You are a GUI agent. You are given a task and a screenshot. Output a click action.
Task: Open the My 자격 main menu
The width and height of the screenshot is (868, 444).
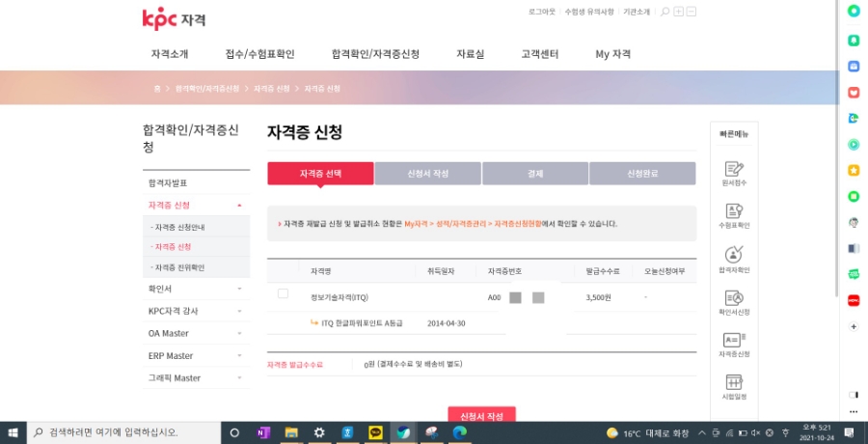tap(612, 54)
